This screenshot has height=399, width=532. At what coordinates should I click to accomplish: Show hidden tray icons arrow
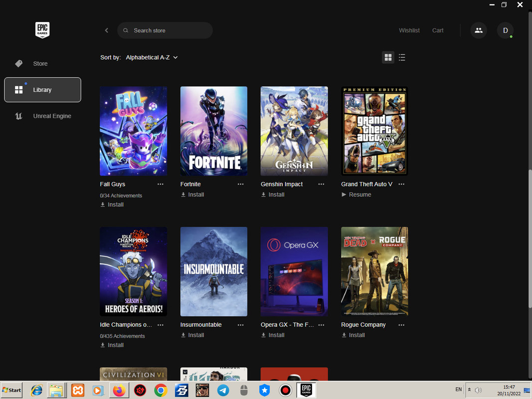(469, 390)
